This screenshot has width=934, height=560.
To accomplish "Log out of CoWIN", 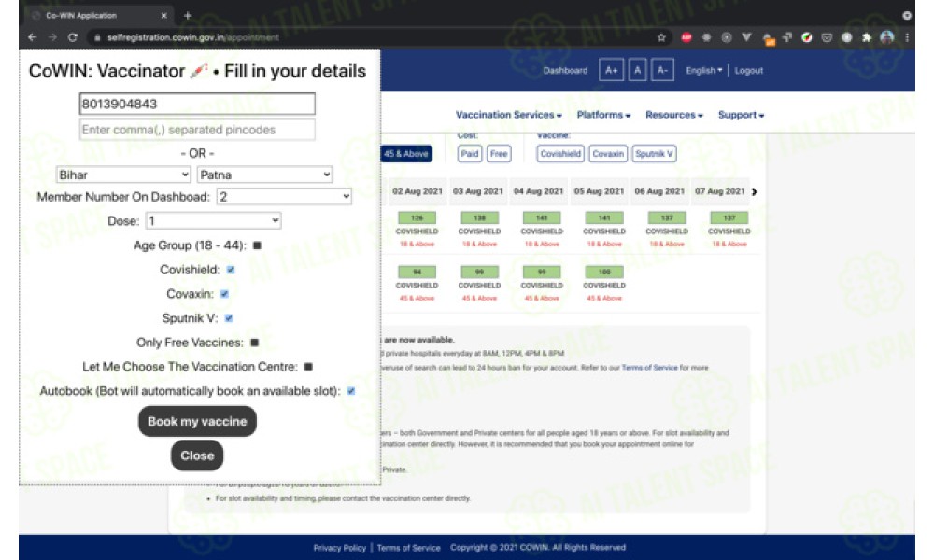I will [x=749, y=70].
